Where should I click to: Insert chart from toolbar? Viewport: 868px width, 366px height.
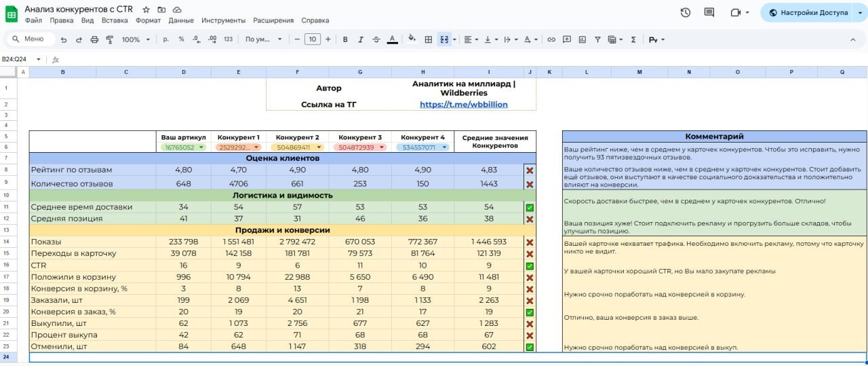(582, 39)
